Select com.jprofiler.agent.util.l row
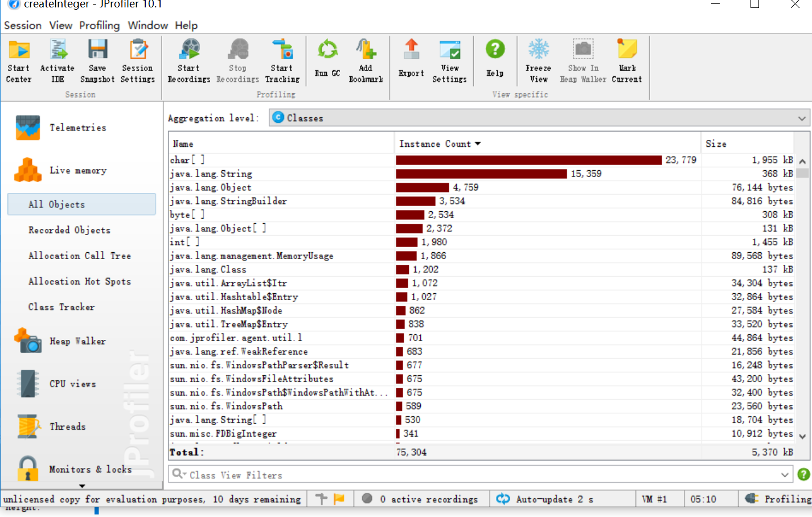 [482, 338]
